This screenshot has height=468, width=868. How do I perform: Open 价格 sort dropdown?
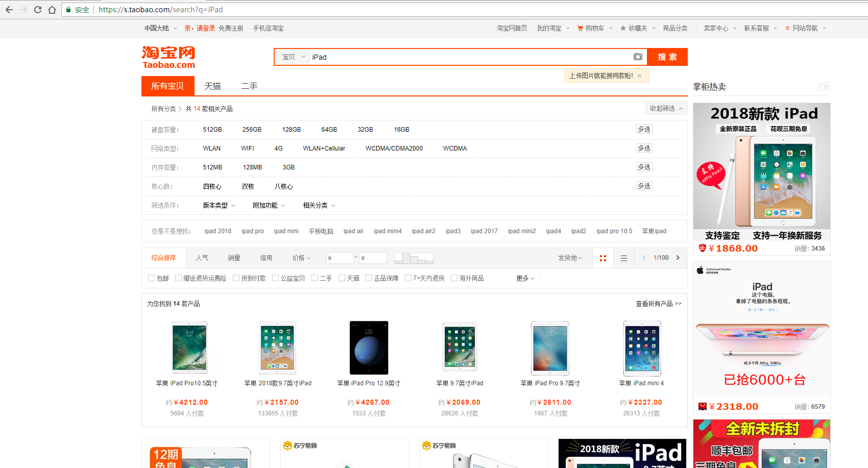tap(301, 258)
